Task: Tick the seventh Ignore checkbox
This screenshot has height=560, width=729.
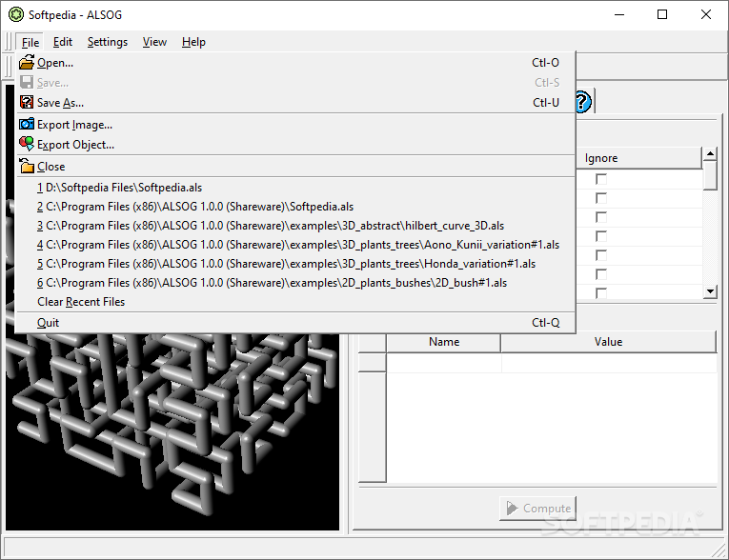Action: (x=601, y=292)
